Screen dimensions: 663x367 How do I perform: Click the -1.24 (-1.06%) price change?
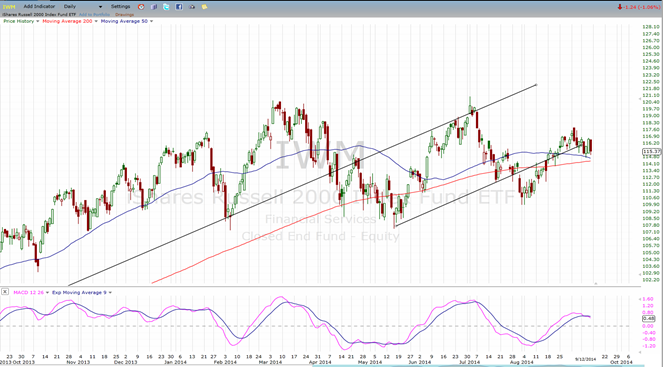638,7
